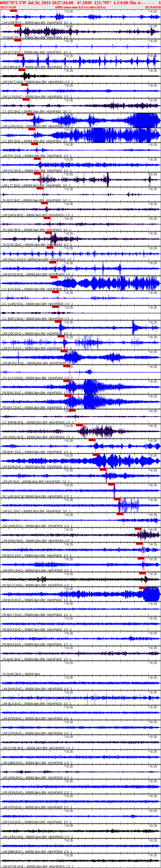This screenshot has height=868, width=161.
Task: Click the start time '18:27:14.00'
Action: click(x=8, y=7)
